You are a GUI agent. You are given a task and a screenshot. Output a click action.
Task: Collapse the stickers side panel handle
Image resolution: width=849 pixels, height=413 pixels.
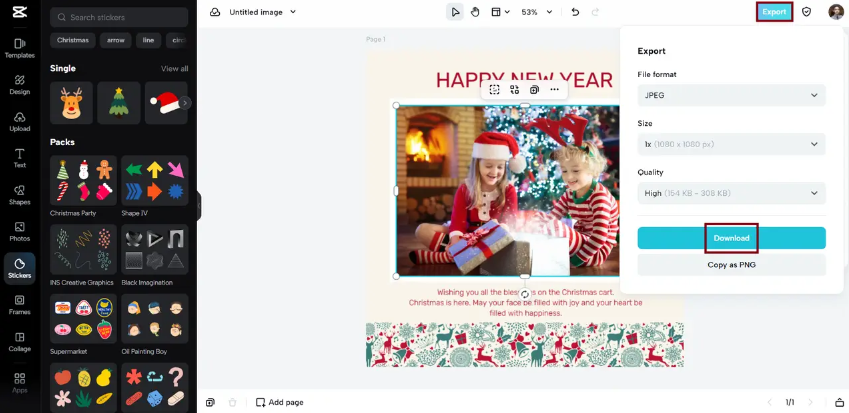coord(199,206)
